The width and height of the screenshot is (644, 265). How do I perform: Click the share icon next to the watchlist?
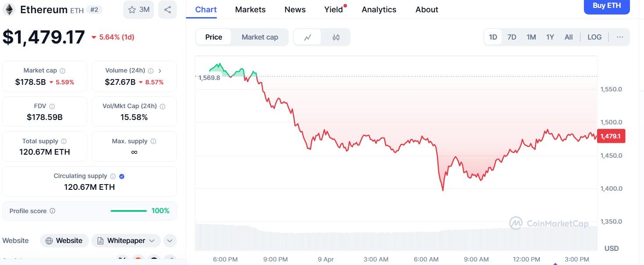[168, 10]
